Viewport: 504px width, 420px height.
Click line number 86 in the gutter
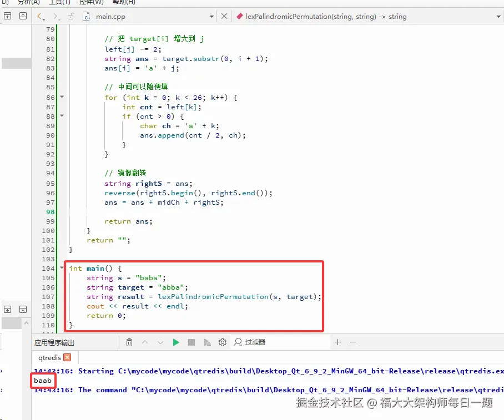51,98
